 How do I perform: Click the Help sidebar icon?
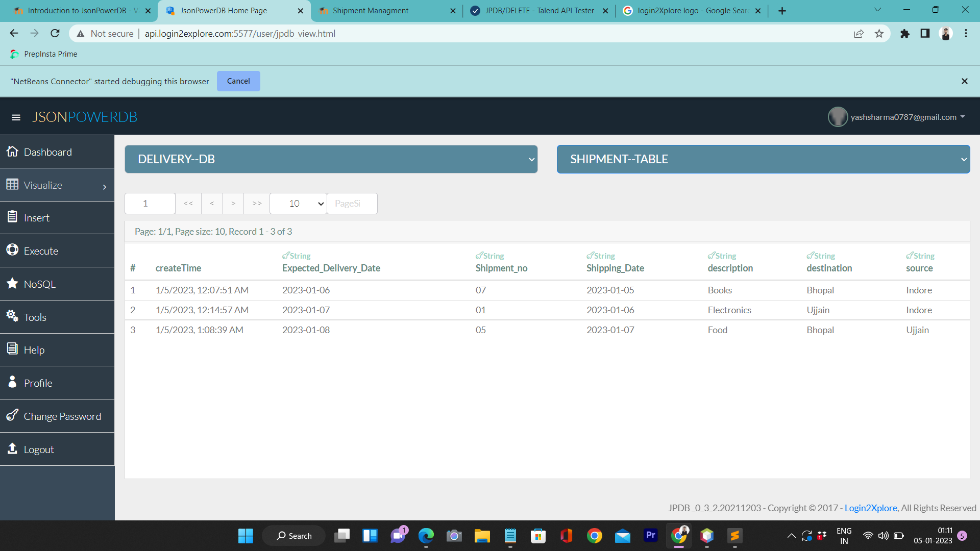pos(12,349)
